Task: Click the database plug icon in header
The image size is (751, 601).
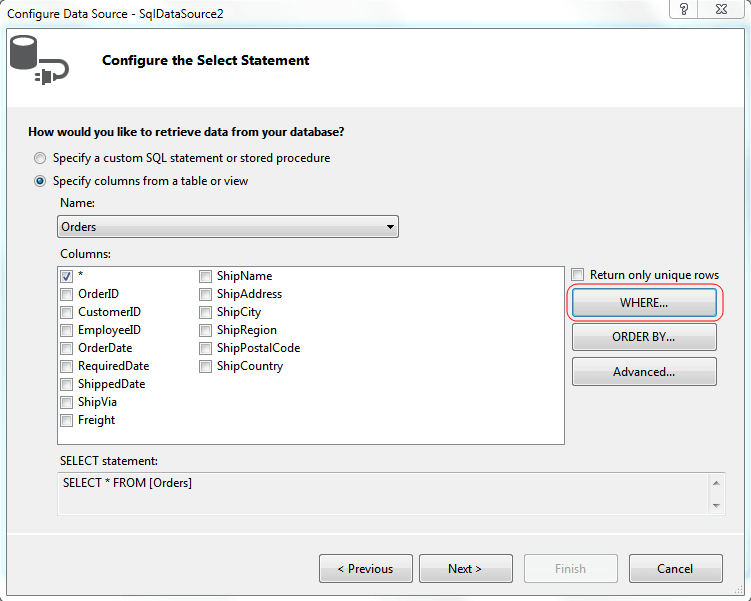Action: (x=38, y=60)
